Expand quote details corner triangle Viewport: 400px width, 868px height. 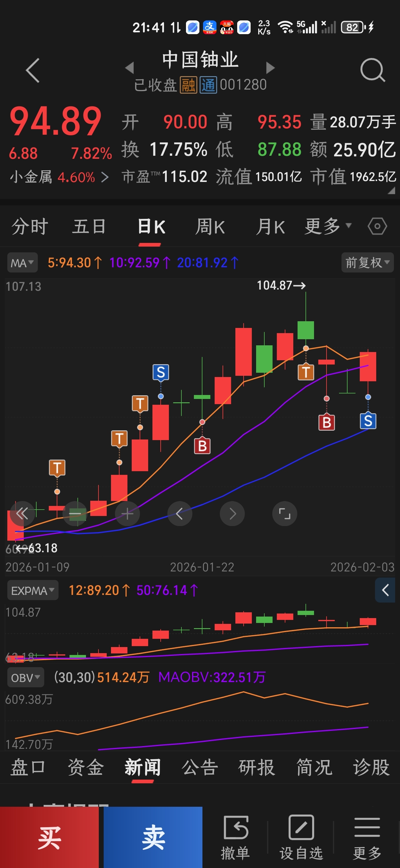click(391, 191)
